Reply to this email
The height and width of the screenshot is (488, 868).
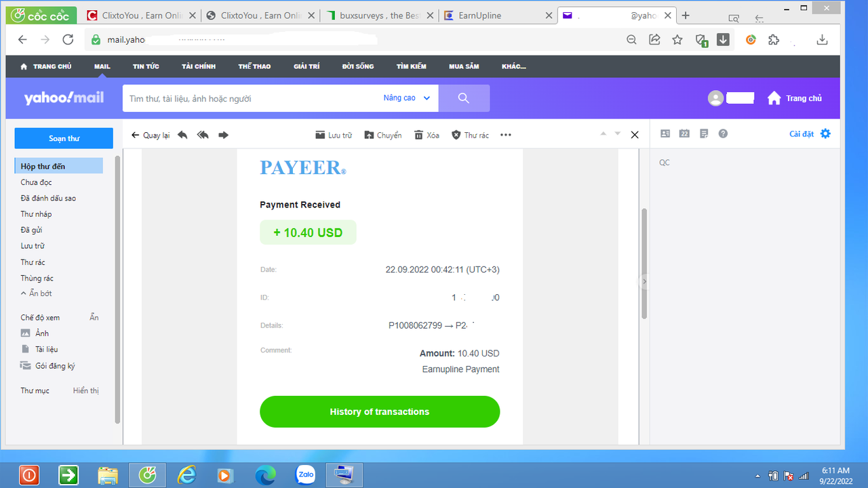tap(182, 135)
